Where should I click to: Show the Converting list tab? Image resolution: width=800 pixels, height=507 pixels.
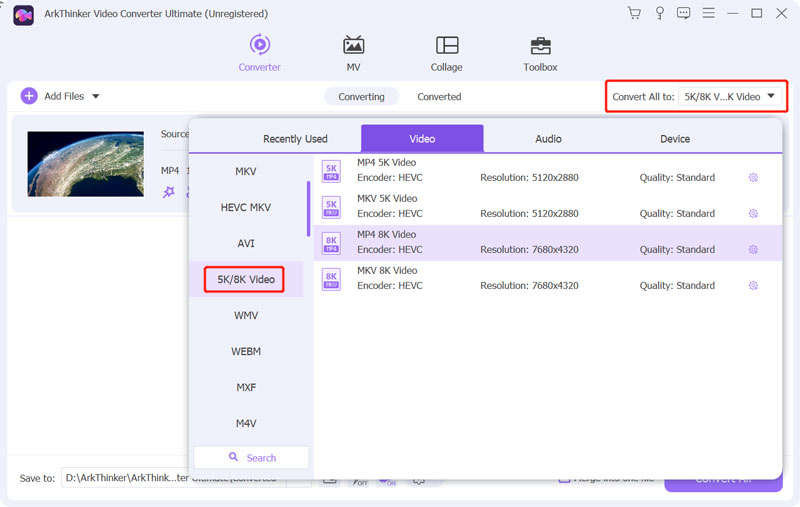point(361,96)
